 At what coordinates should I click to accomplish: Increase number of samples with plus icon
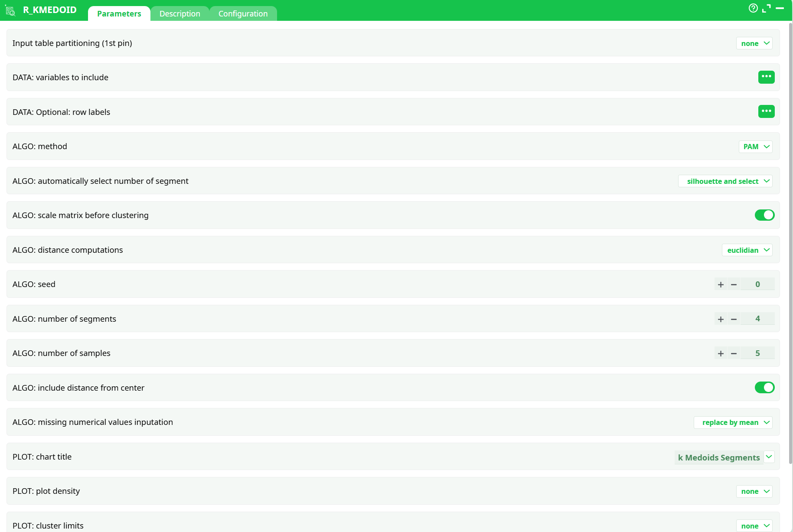[x=720, y=353]
